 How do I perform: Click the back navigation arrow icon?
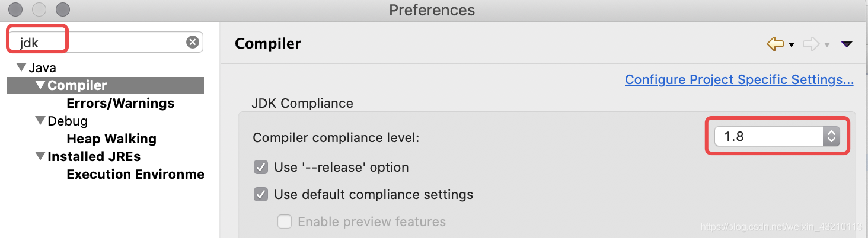[x=775, y=44]
